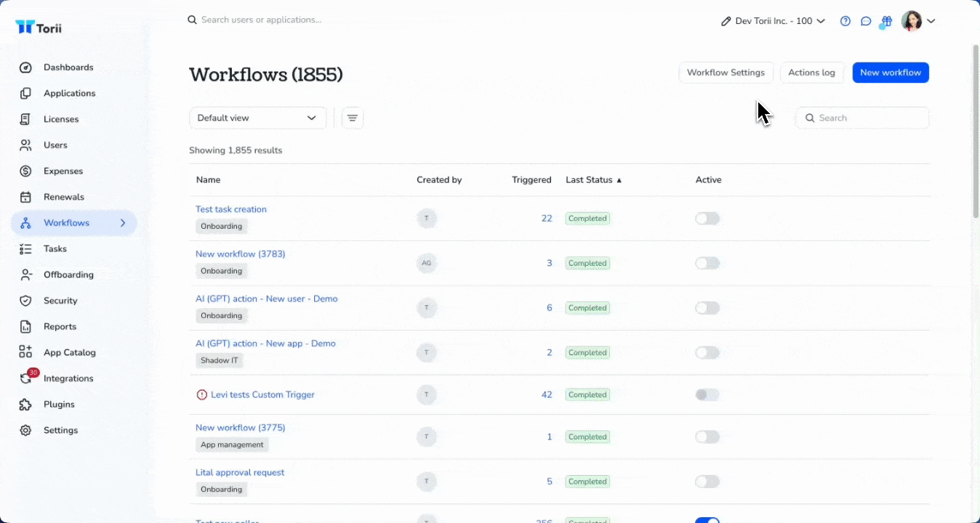Viewport: 980px width, 523px height.
Task: Expand the Workflows sidebar chevron
Action: 123,223
